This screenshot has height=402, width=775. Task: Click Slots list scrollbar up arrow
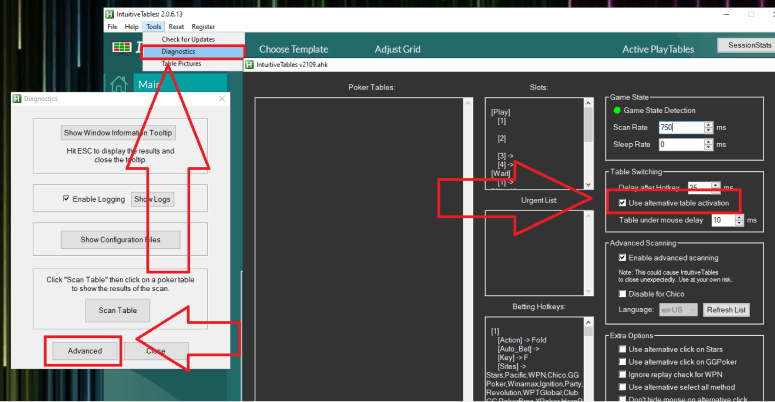(x=588, y=103)
